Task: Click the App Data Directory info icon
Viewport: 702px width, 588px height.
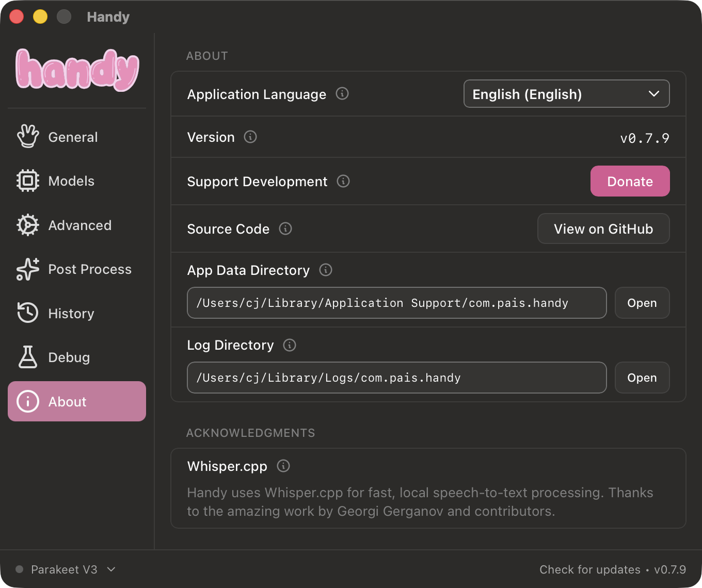Action: point(326,270)
